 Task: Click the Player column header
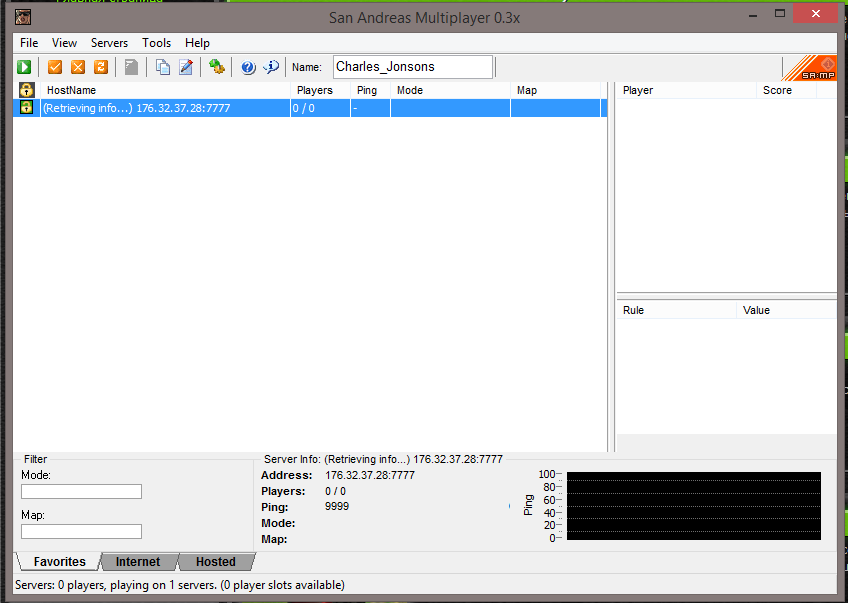point(686,90)
